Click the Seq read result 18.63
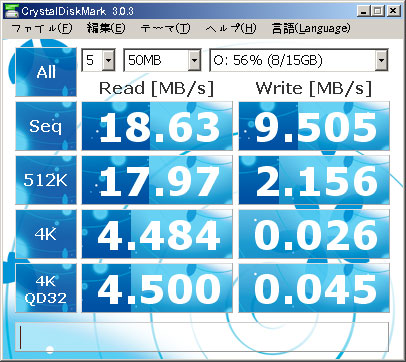 click(157, 126)
